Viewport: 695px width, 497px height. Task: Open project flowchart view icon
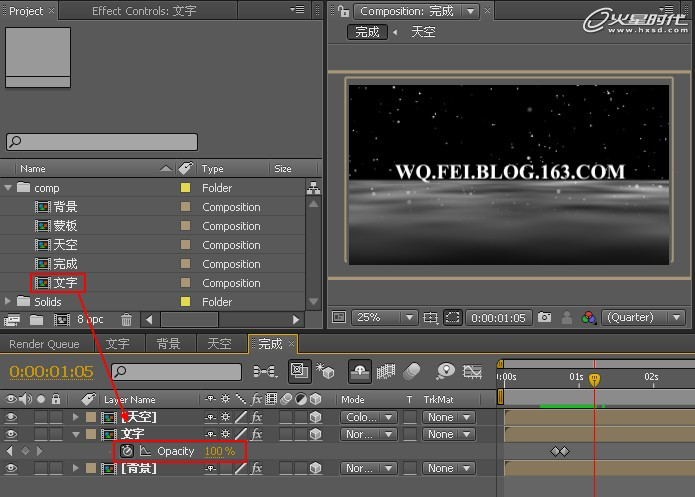[x=313, y=188]
